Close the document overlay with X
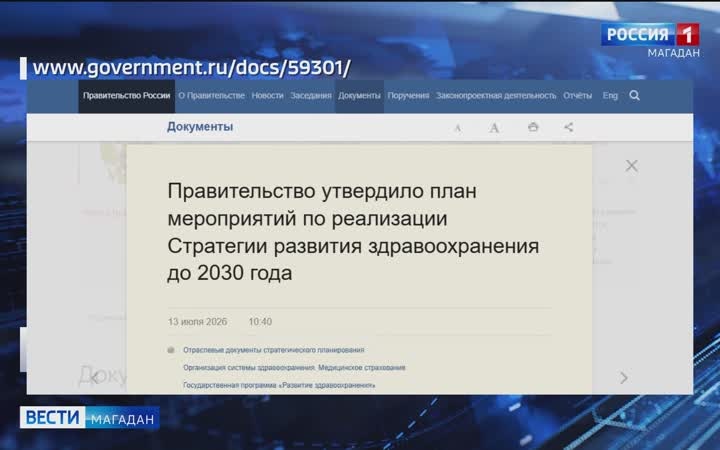Screen dimensions: 720x450 point(631,166)
